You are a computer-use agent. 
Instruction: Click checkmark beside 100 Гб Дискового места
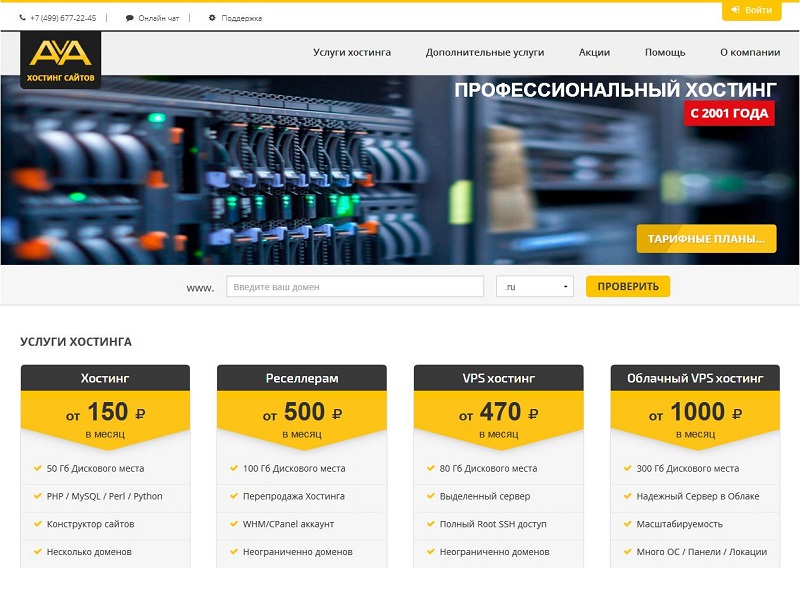234,468
